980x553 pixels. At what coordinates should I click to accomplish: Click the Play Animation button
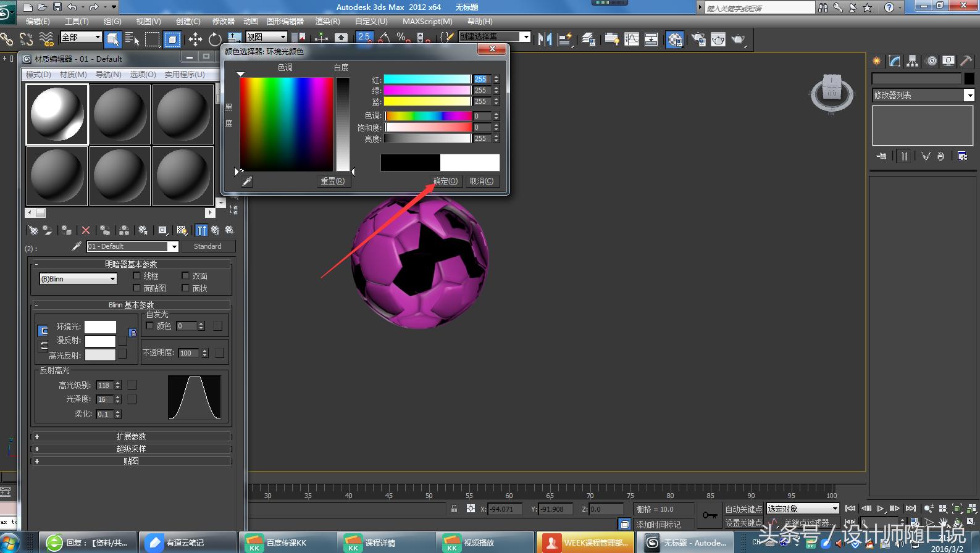tap(881, 509)
